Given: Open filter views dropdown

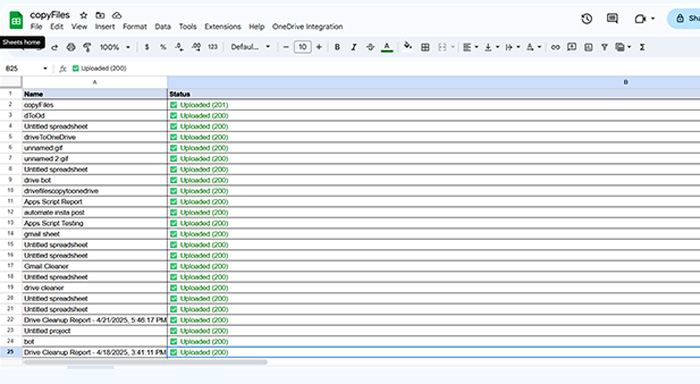Looking at the screenshot, I should tap(623, 47).
